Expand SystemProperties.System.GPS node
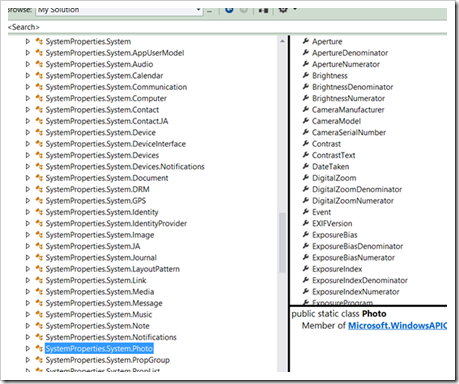Image resolution: width=459 pixels, height=384 pixels. pos(28,200)
